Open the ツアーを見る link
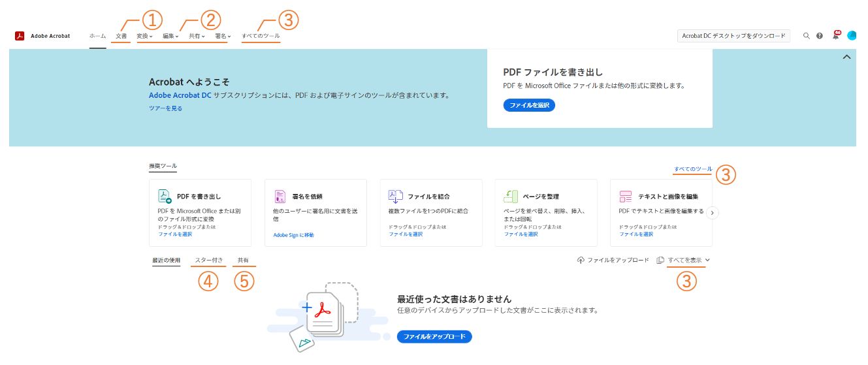 pyautogui.click(x=166, y=108)
